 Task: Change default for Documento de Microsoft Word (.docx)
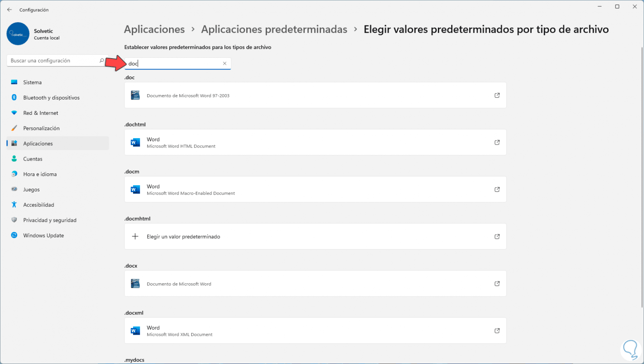(x=315, y=284)
